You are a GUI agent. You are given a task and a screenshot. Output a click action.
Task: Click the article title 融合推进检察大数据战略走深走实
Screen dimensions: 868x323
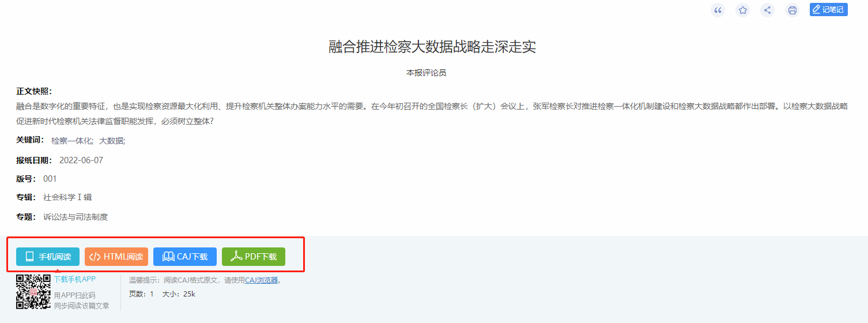(433, 47)
